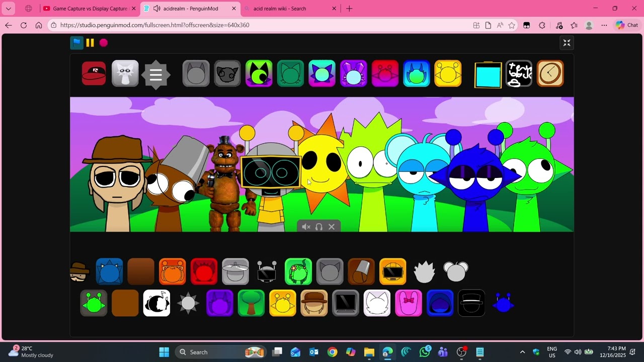
Task: Open the black scribble-text icon
Action: pos(519,74)
